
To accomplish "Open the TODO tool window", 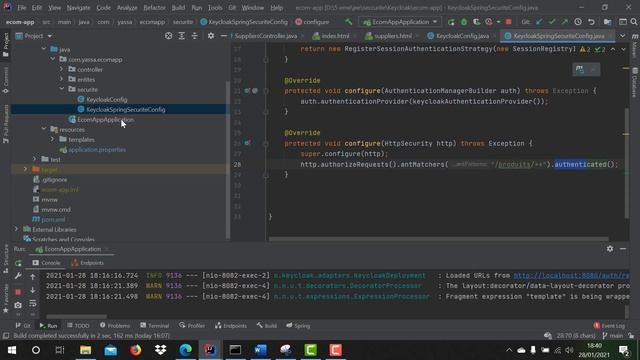I will (78, 325).
